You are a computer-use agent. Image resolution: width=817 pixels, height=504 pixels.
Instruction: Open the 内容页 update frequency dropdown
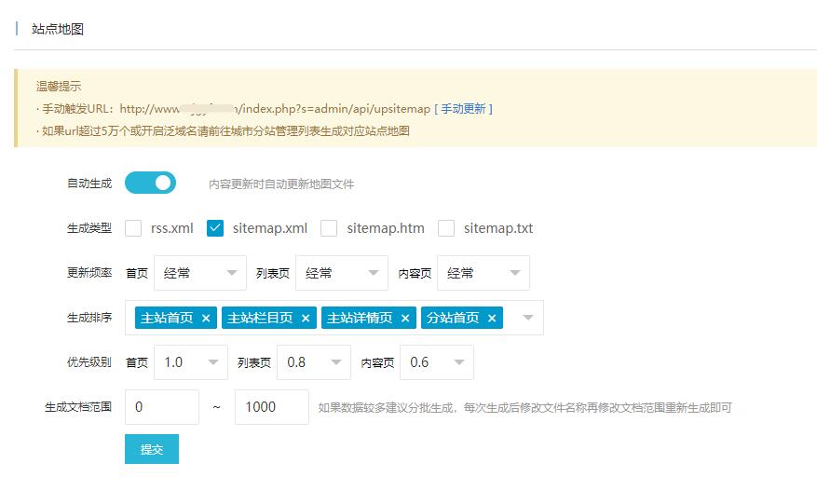(483, 273)
